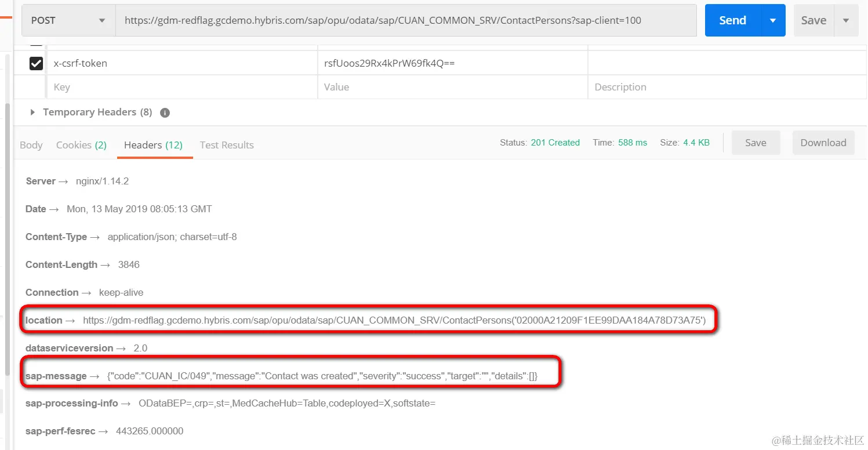Open the Save options dropdown arrow
The width and height of the screenshot is (868, 450).
pyautogui.click(x=846, y=20)
